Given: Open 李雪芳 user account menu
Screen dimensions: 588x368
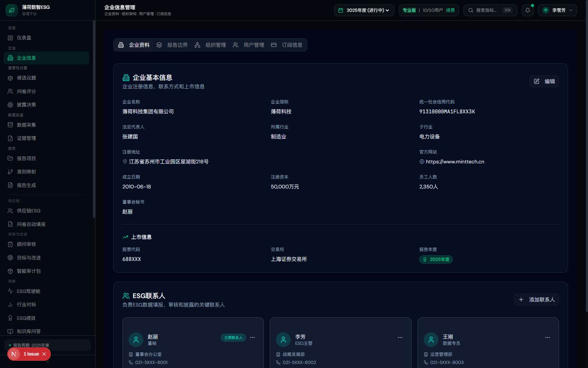Looking at the screenshot, I should [557, 10].
